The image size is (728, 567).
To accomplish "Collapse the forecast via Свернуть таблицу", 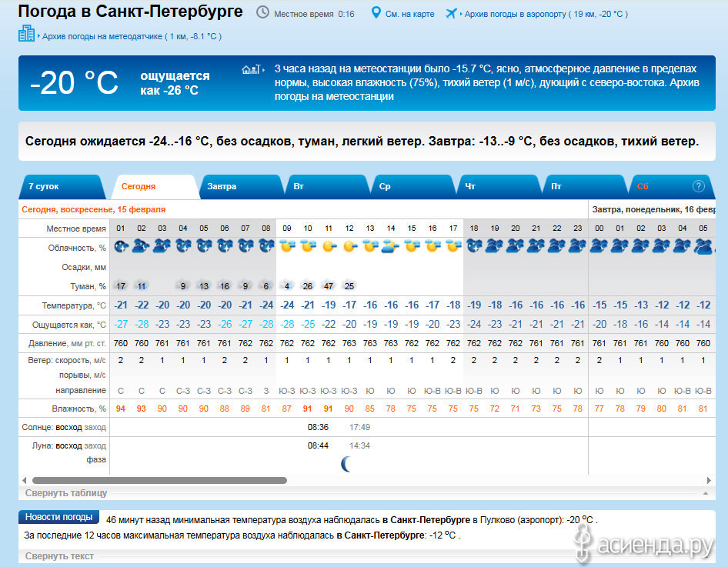I will click(x=66, y=493).
